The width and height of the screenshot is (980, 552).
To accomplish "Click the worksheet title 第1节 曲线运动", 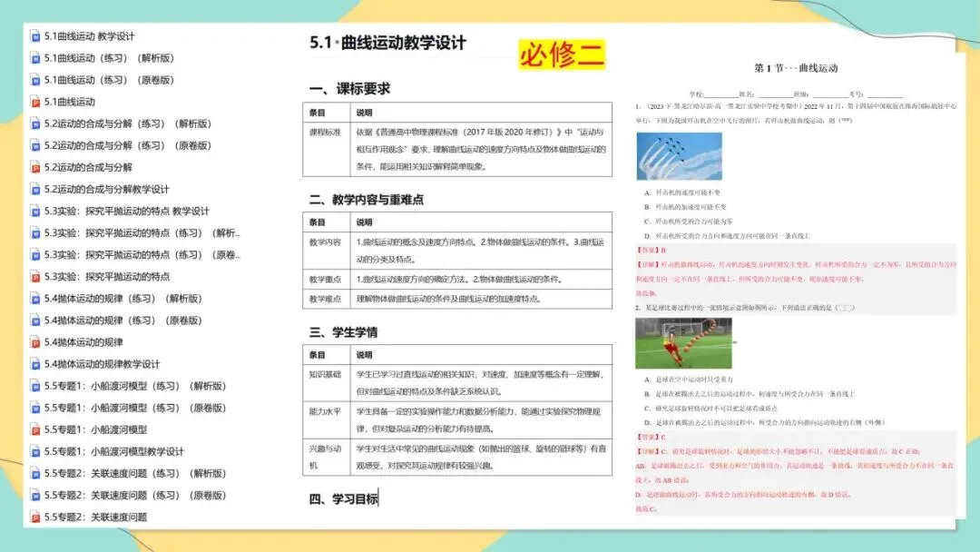I will [796, 68].
